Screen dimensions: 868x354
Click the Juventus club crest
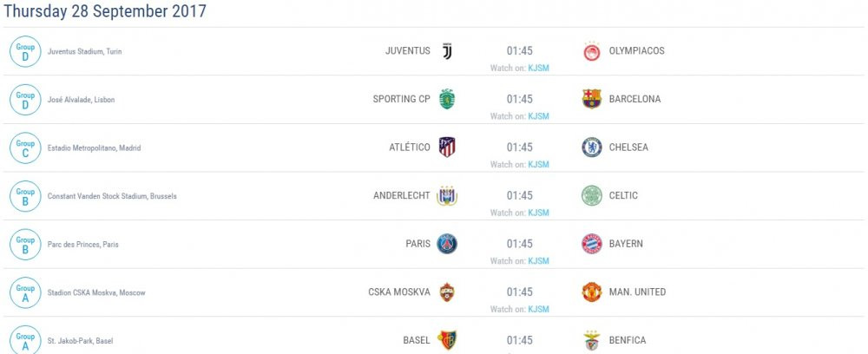tap(447, 51)
